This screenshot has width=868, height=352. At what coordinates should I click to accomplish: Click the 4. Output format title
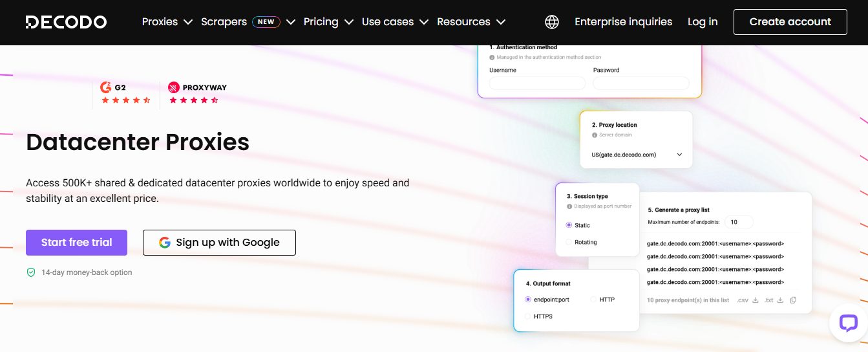pyautogui.click(x=548, y=283)
